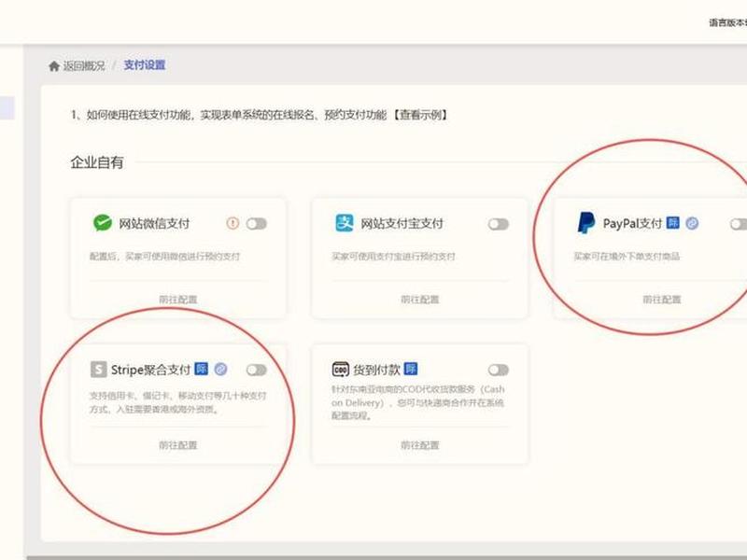Open the 语言版本 option at top right

click(727, 22)
